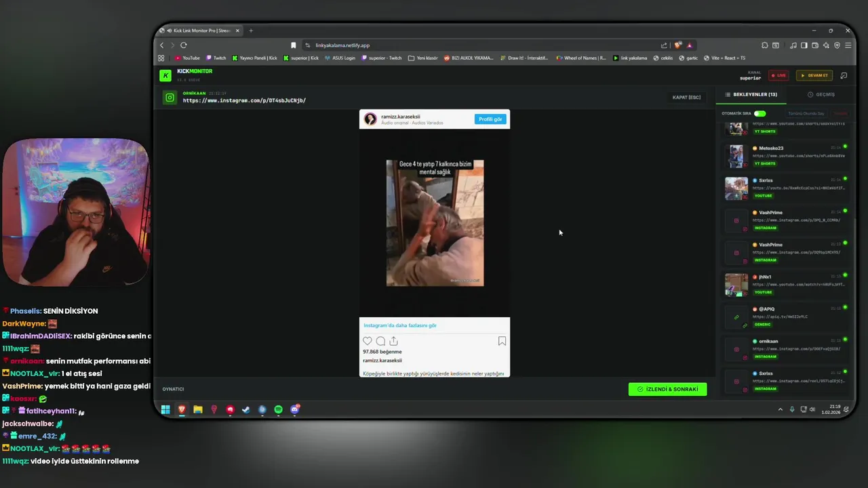Click the Tümünü Okundu Say button

coord(806,114)
